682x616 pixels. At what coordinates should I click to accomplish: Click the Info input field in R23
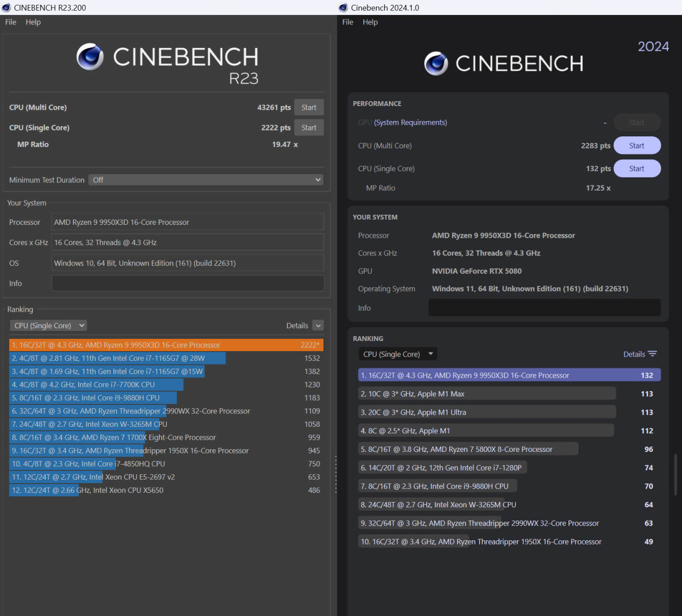[188, 283]
